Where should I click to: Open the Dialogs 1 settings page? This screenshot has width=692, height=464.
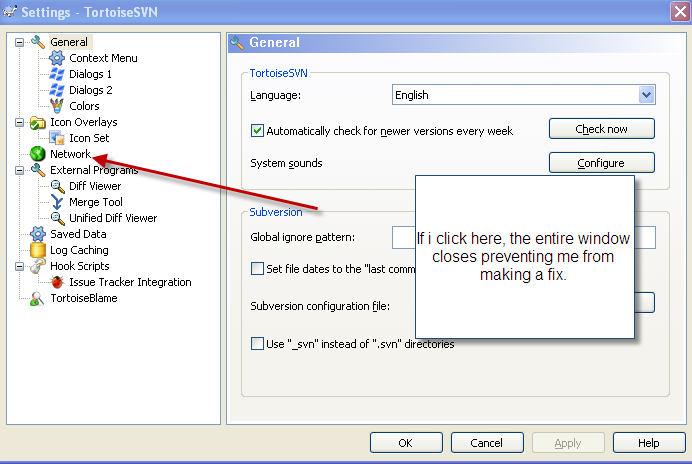click(90, 74)
